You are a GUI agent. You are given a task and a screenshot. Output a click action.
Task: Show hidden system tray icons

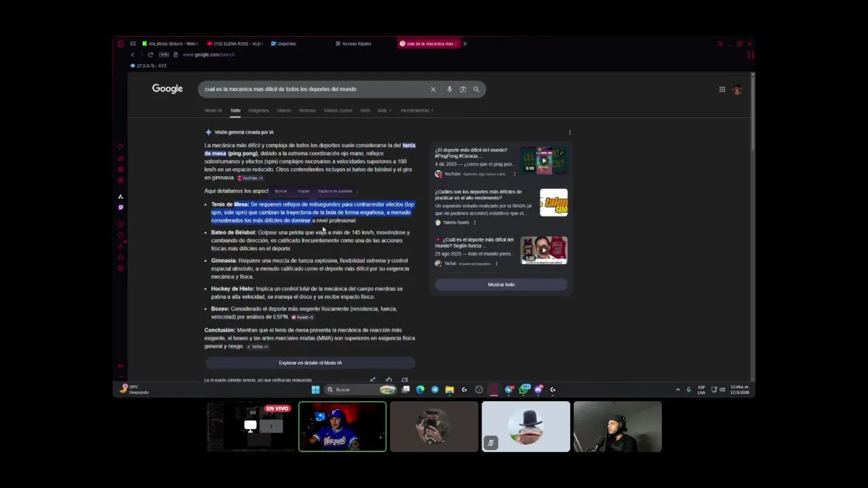677,390
